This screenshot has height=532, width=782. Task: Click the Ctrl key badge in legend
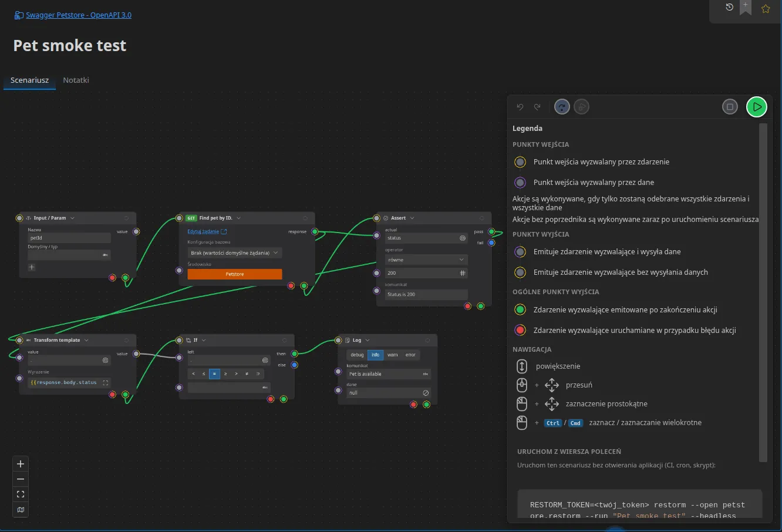(553, 423)
